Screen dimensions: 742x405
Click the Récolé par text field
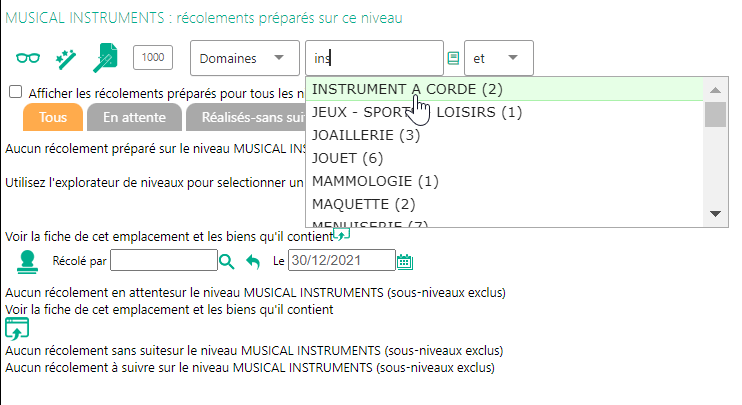[164, 262]
